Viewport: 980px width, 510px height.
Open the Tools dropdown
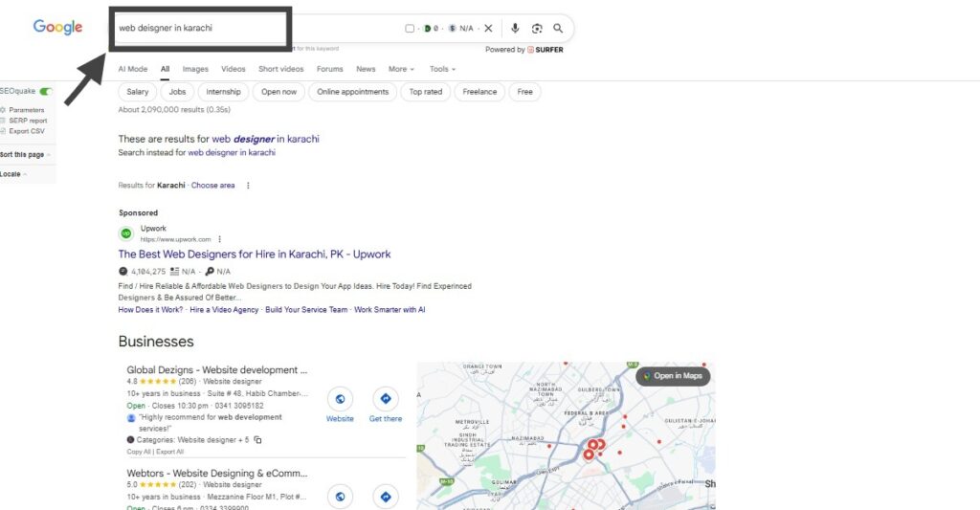442,69
